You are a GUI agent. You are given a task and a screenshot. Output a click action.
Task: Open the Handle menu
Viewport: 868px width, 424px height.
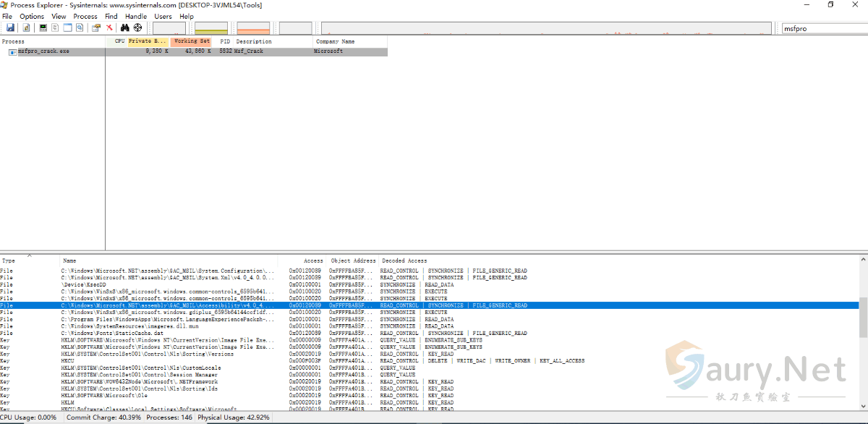136,16
